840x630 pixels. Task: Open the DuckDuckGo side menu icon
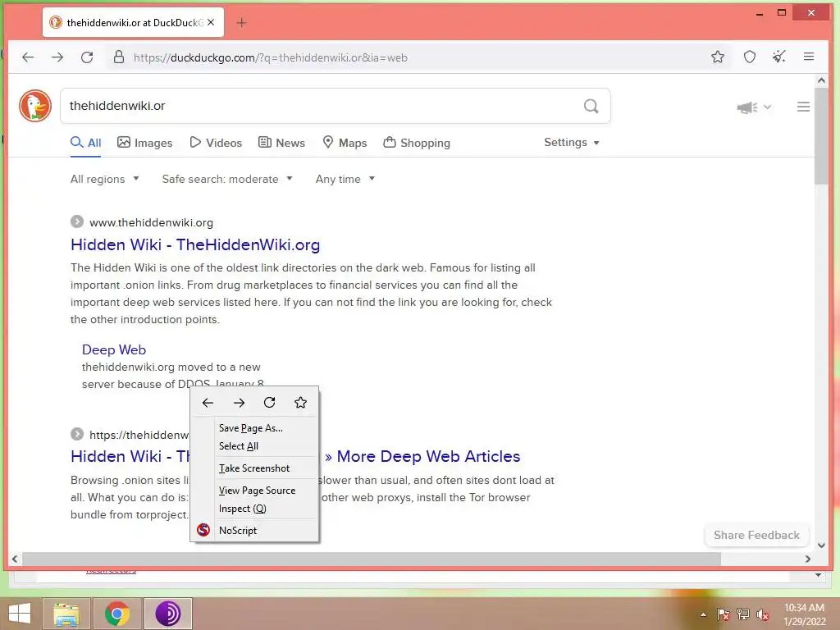[x=803, y=107]
